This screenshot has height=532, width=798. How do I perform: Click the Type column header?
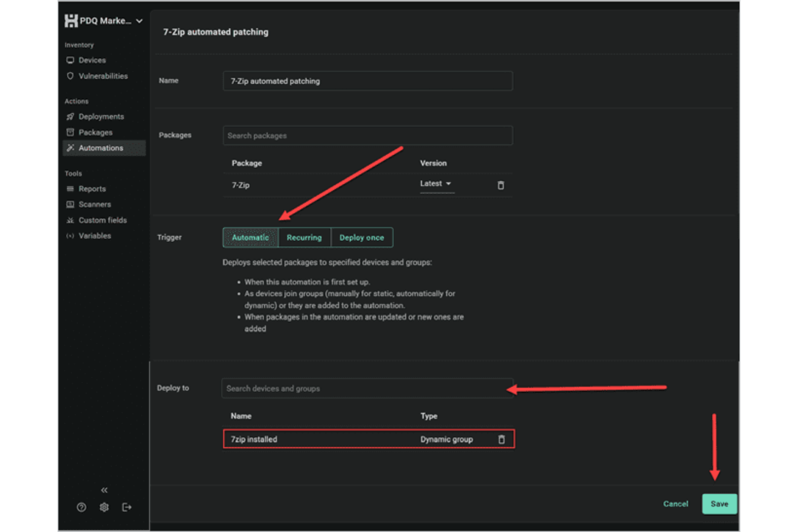pyautogui.click(x=429, y=416)
